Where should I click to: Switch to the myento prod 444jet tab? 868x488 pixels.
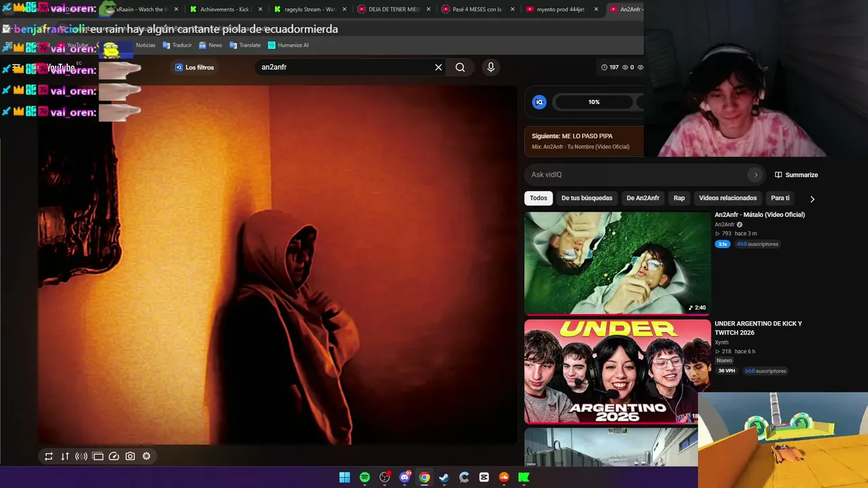click(x=561, y=9)
